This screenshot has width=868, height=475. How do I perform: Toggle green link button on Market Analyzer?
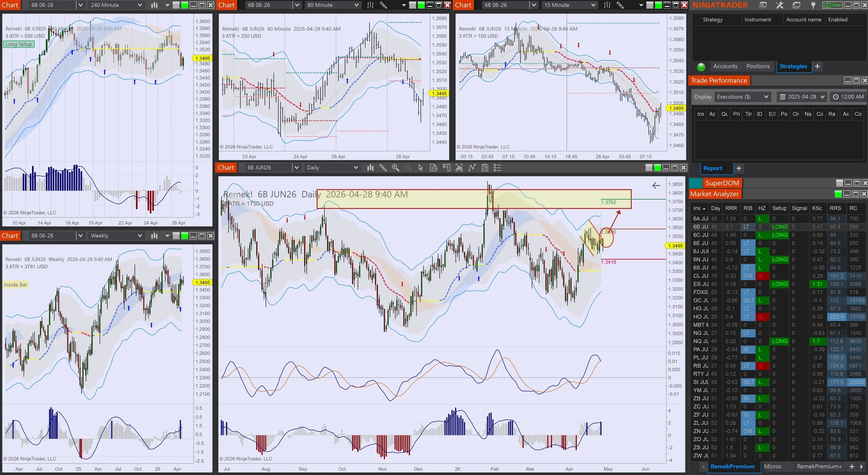pyautogui.click(x=838, y=194)
